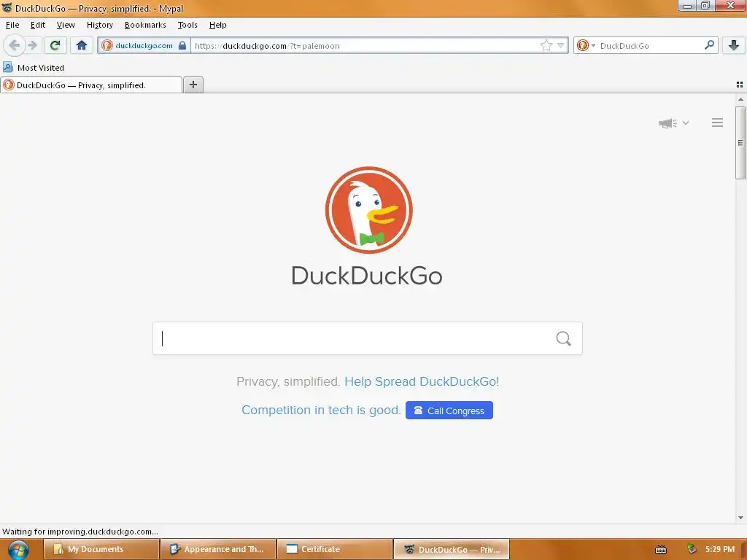Open the Bookmarks menu
Screen dimensions: 747x560
pyautogui.click(x=145, y=25)
